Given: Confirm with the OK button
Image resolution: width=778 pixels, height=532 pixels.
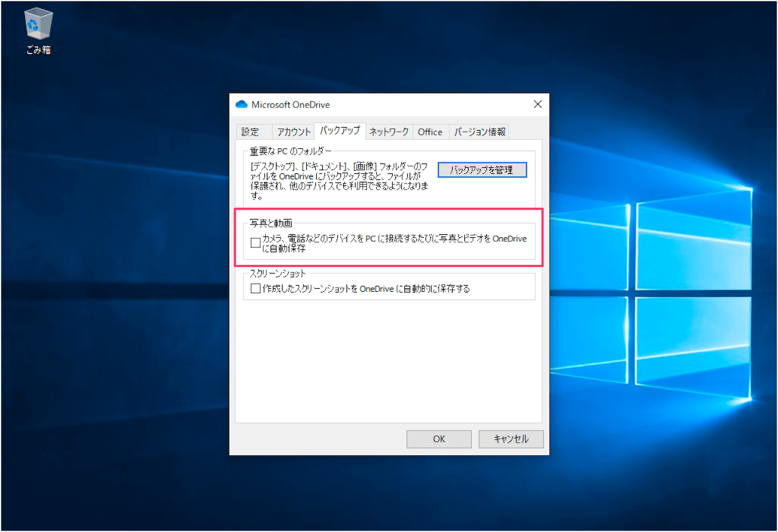Looking at the screenshot, I should click(x=439, y=439).
